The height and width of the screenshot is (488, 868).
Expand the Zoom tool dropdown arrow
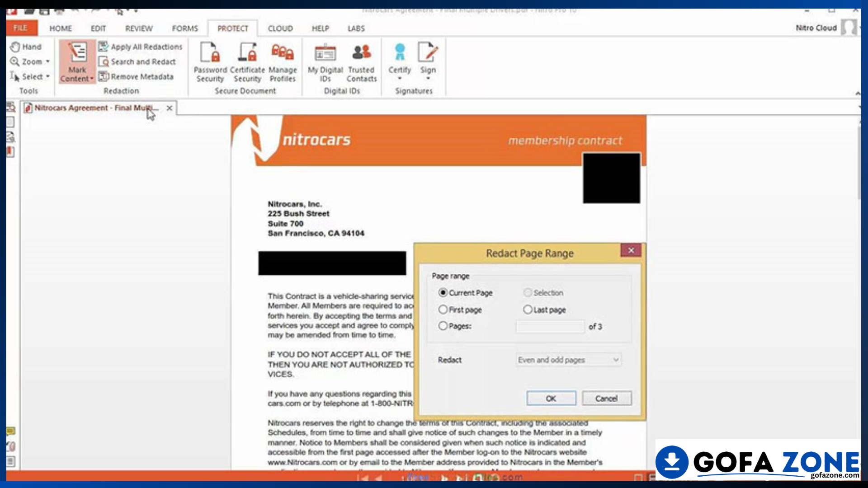(47, 61)
